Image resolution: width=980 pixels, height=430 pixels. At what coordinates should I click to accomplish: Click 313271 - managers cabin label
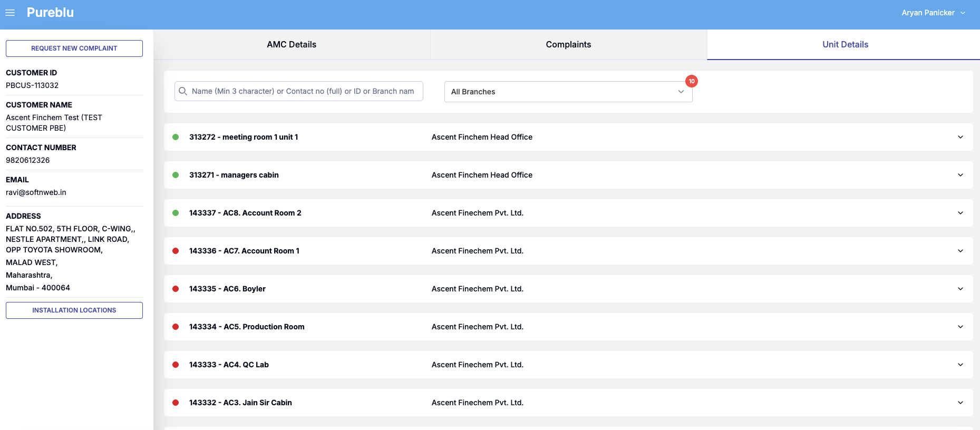234,175
